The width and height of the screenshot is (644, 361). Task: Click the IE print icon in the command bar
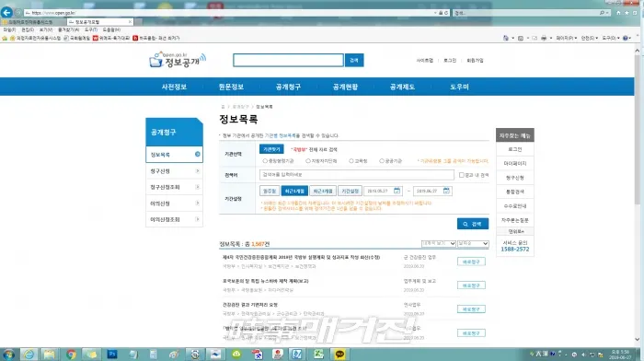pos(544,38)
